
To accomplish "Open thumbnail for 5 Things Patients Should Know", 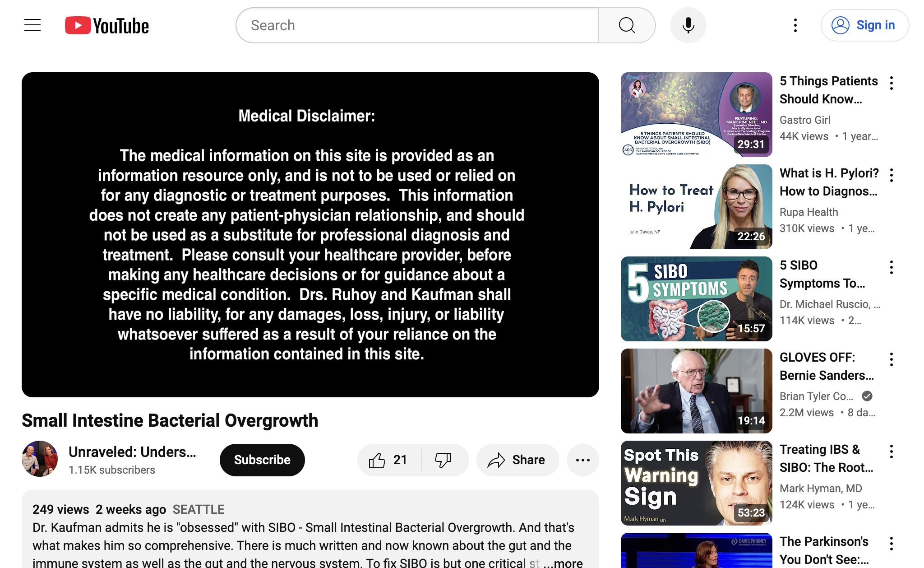I will pos(696,115).
